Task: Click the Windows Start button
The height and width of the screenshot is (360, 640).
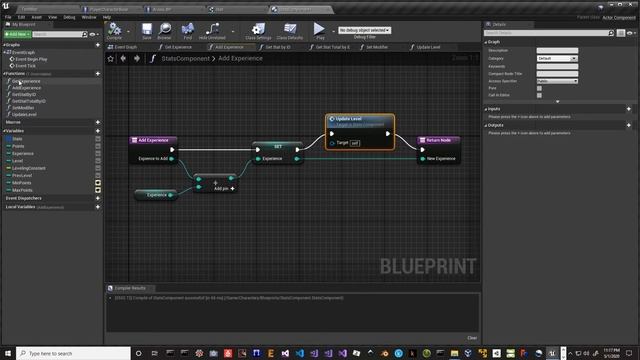Action: (8, 353)
